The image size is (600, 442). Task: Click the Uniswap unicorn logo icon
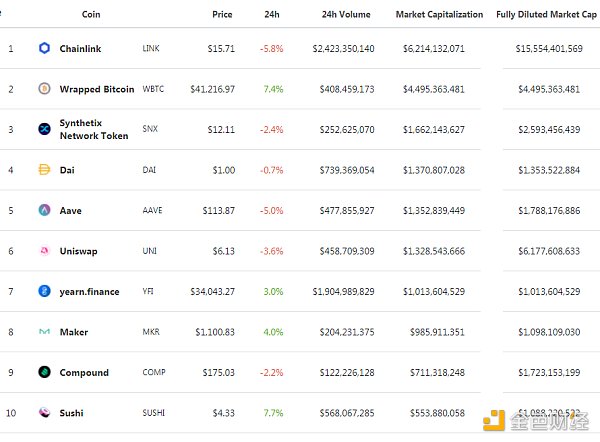[44, 251]
